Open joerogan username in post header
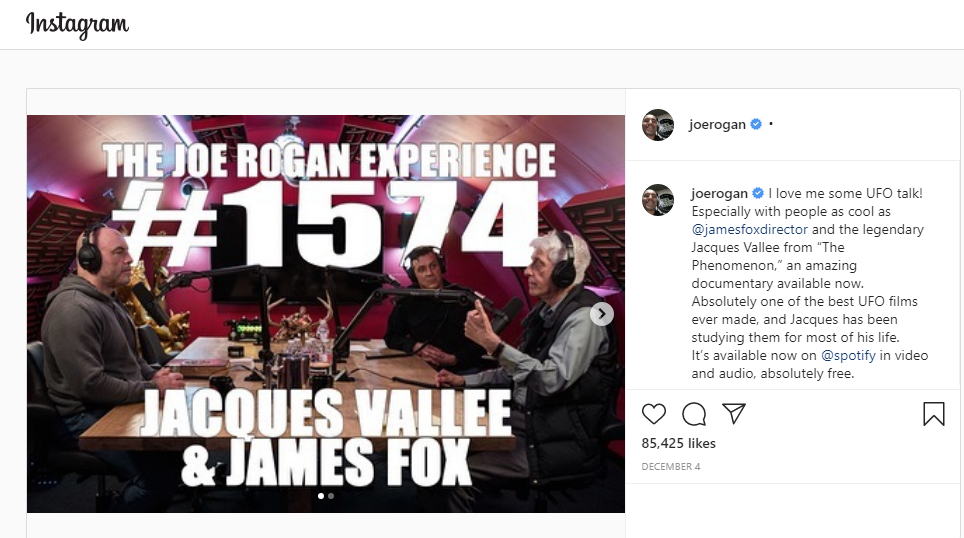The image size is (964, 538). (717, 124)
